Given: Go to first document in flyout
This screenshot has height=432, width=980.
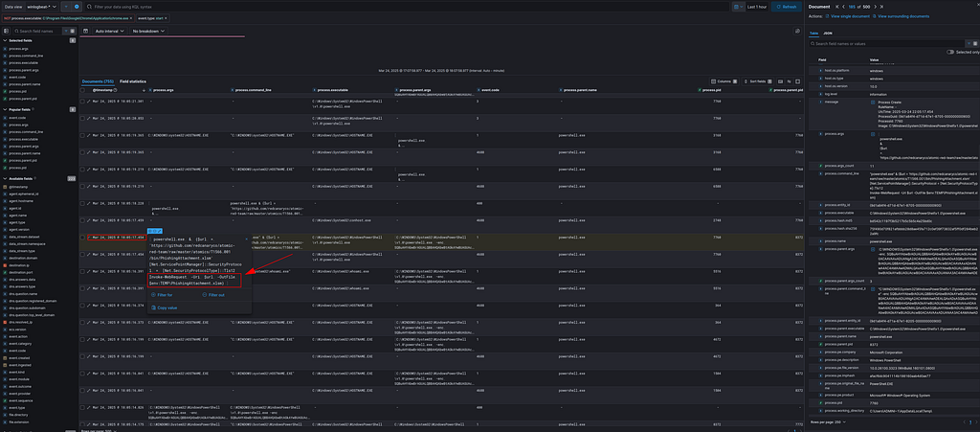Looking at the screenshot, I should 836,7.
